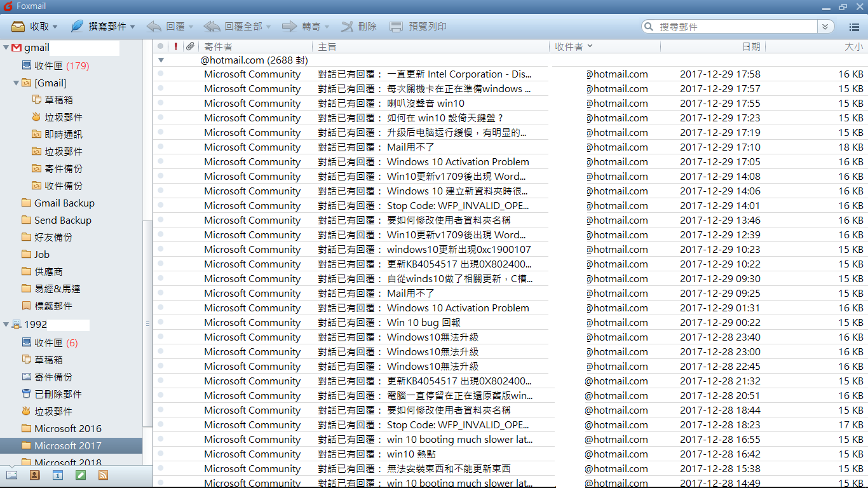Click the 撰寫郵件 compose feather icon
The width and height of the screenshot is (868, 488).
pyautogui.click(x=77, y=27)
